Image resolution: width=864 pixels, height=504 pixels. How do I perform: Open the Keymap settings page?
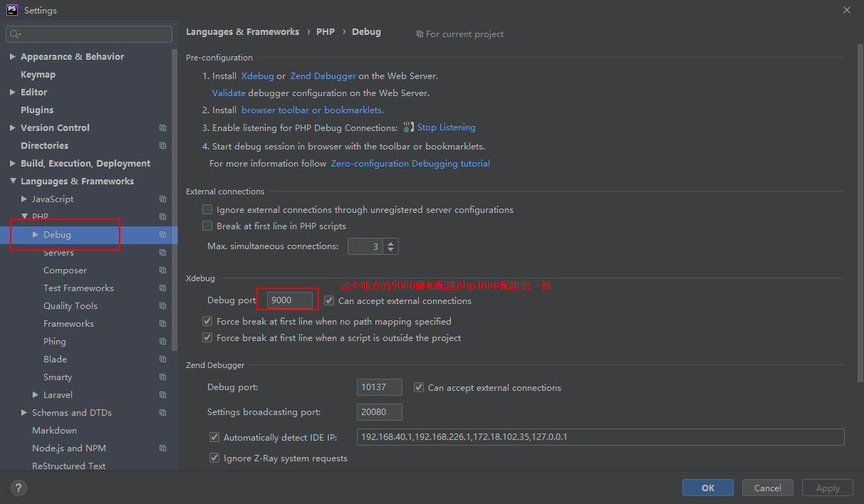(38, 75)
